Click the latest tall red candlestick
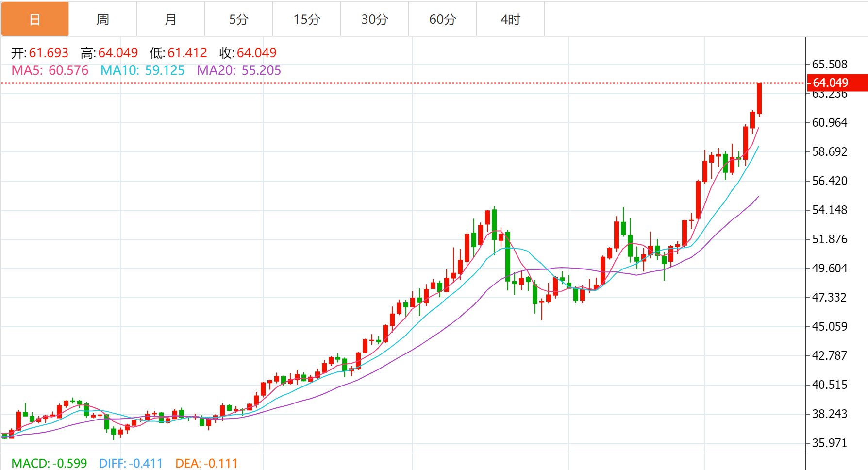 [759, 99]
